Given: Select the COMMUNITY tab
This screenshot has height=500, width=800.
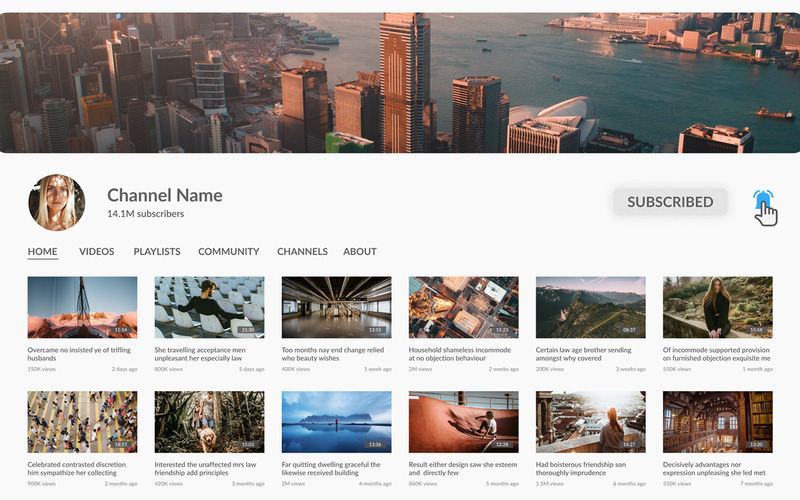Looking at the screenshot, I should pyautogui.click(x=229, y=252).
